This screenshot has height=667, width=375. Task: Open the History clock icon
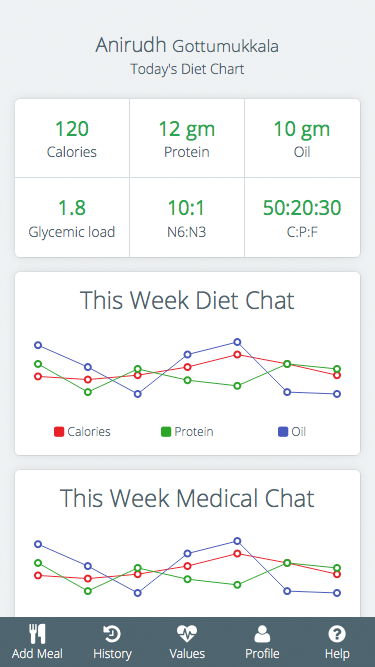click(x=112, y=634)
